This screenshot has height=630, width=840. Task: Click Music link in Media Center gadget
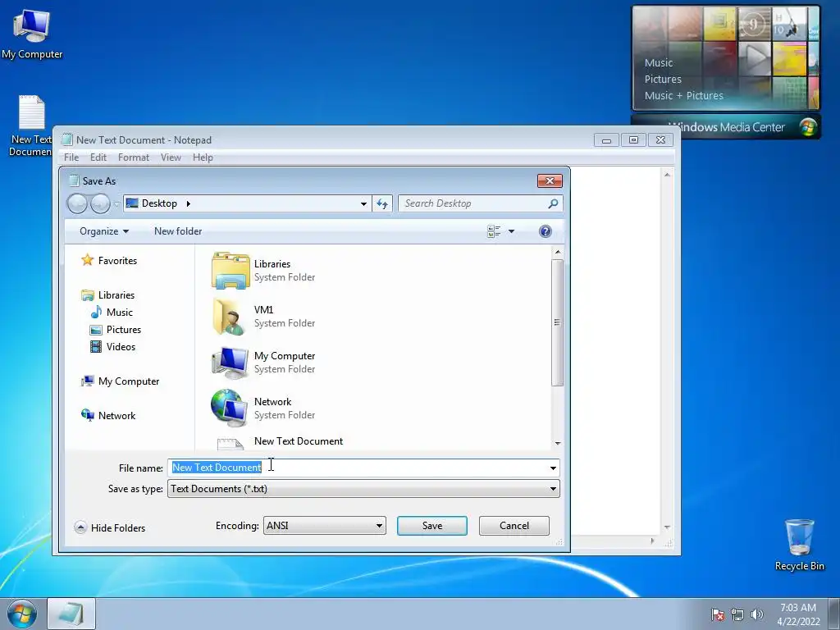[x=659, y=62]
